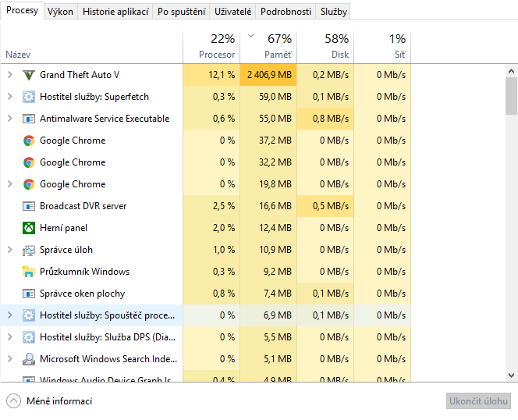Click the process list scrollbar thumb
The image size is (518, 420).
coord(511,96)
